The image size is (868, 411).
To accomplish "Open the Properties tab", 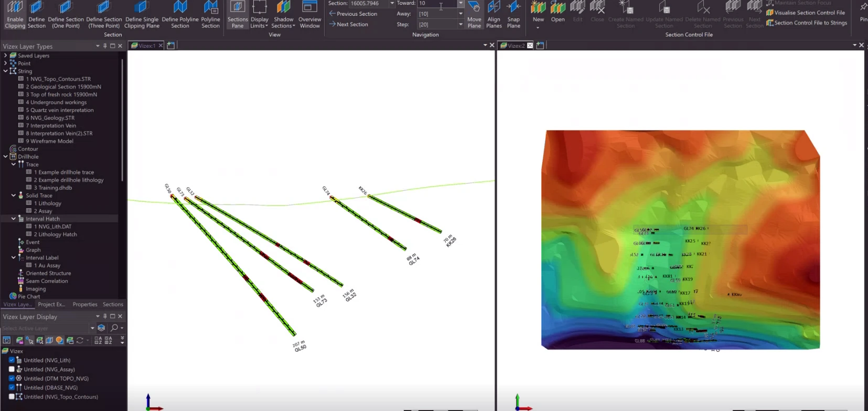I will 85,304.
